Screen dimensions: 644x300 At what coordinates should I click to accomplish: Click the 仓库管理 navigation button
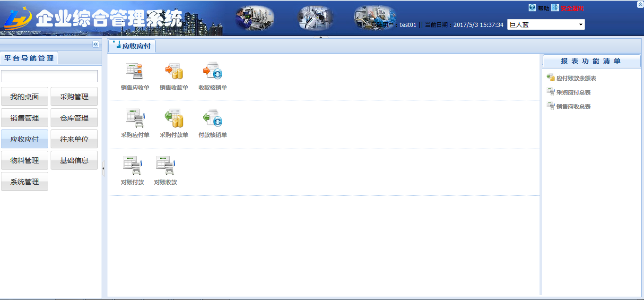pyautogui.click(x=74, y=118)
